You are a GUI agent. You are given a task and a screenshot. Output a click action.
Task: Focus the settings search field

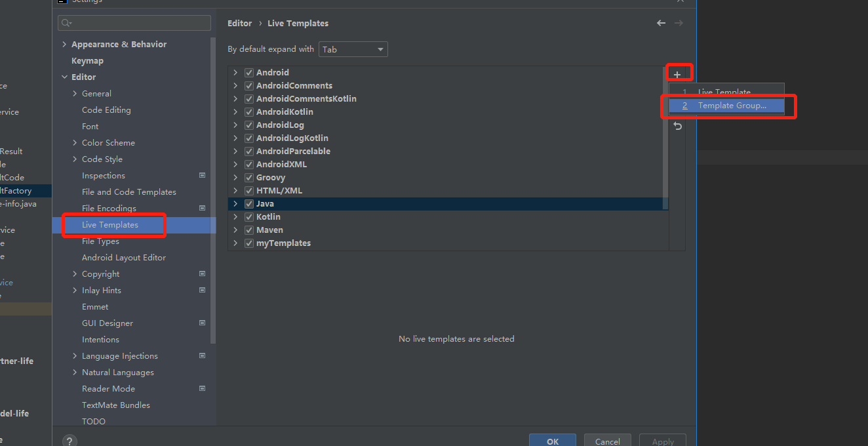[134, 23]
